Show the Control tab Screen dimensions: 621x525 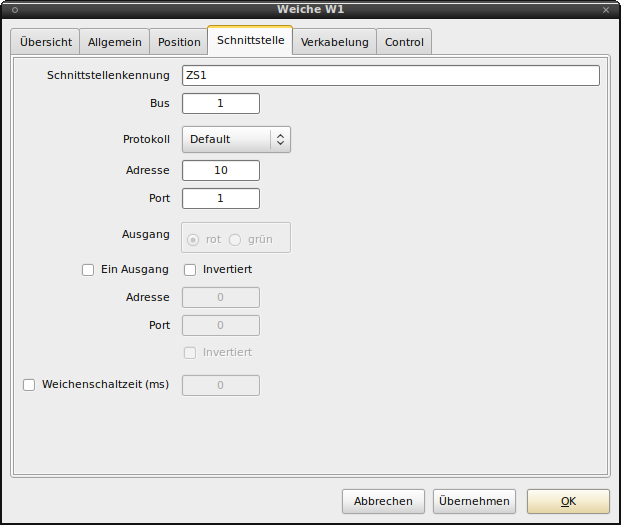pyautogui.click(x=404, y=42)
